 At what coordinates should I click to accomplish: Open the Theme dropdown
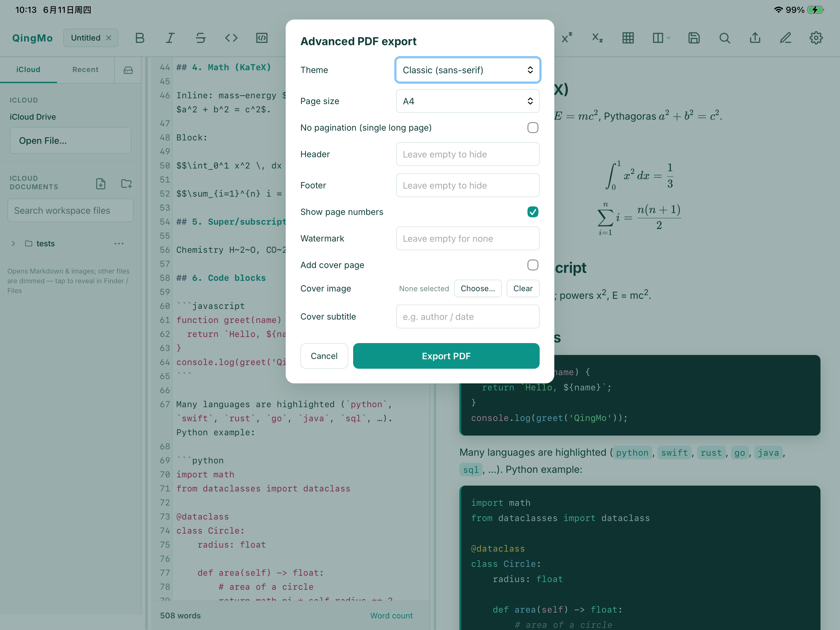468,70
